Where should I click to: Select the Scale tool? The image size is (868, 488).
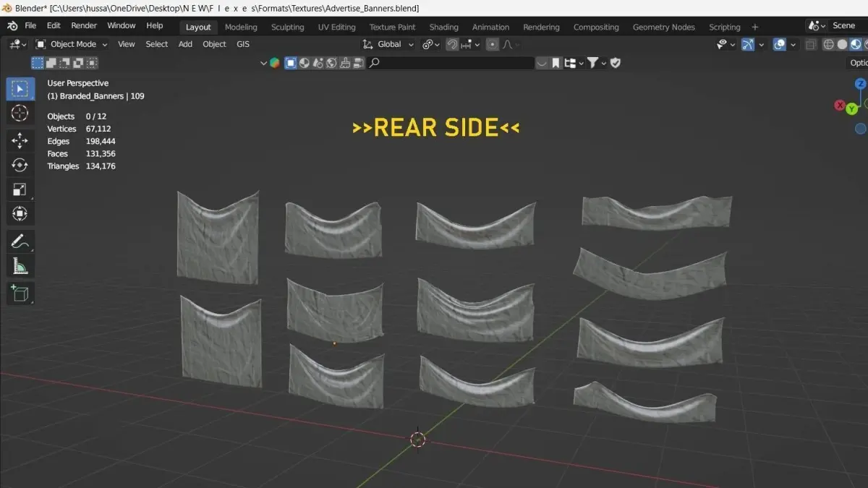point(20,189)
